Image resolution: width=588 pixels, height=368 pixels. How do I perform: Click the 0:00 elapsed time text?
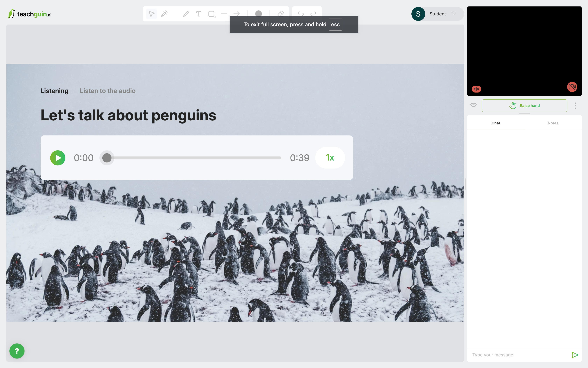tap(84, 158)
